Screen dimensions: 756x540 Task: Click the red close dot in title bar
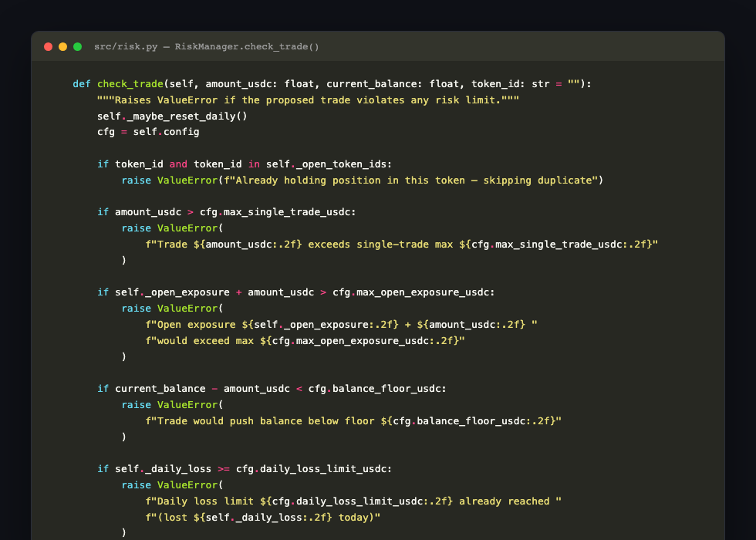click(x=48, y=47)
